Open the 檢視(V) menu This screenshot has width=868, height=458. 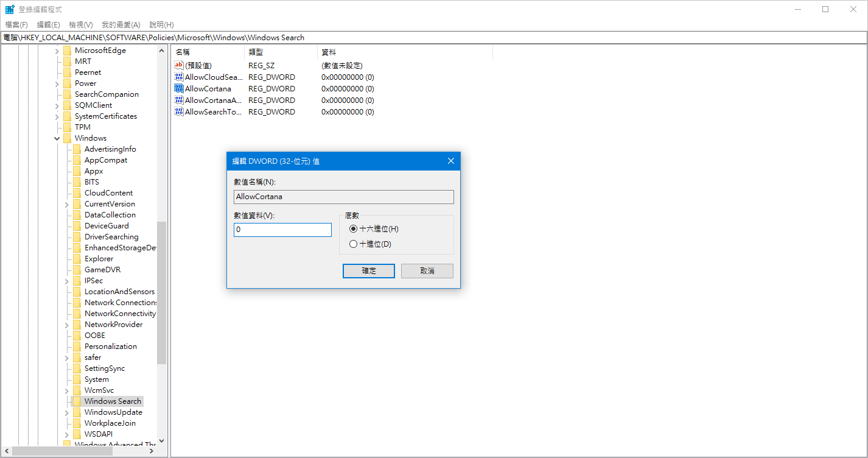(80, 25)
